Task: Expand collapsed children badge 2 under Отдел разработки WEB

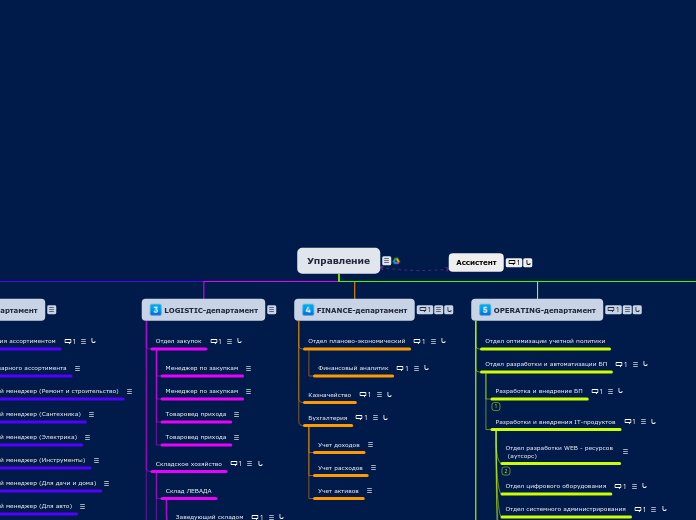Action: [x=506, y=471]
